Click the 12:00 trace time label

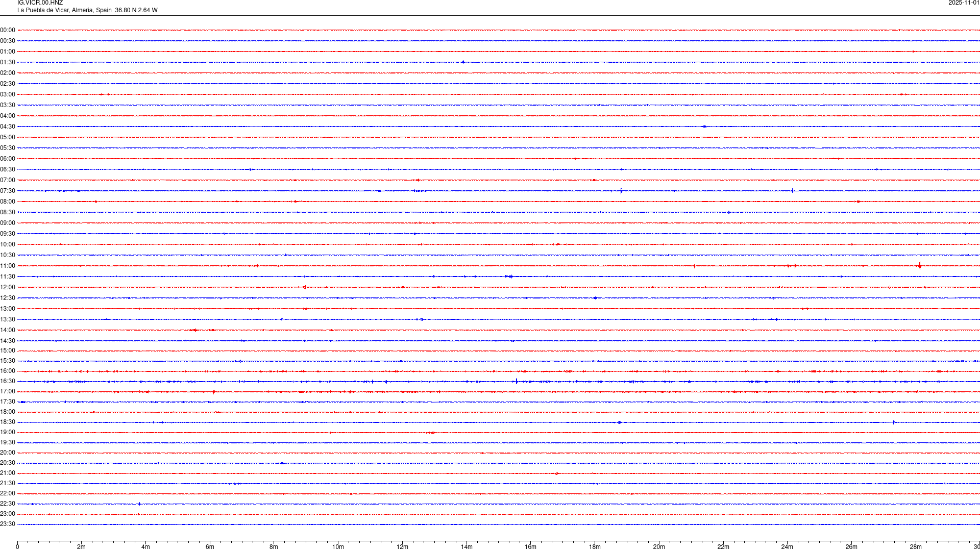point(8,287)
